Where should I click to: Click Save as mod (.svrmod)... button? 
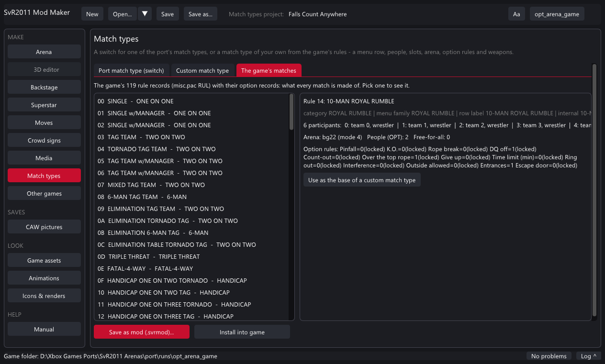pos(142,332)
